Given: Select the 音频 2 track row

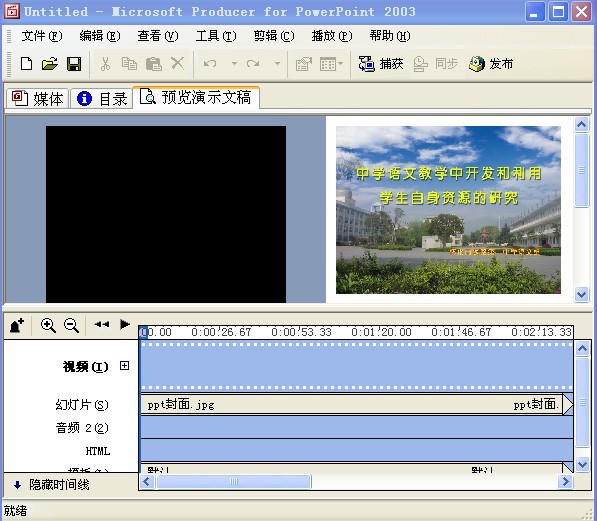Looking at the screenshot, I should point(357,427).
